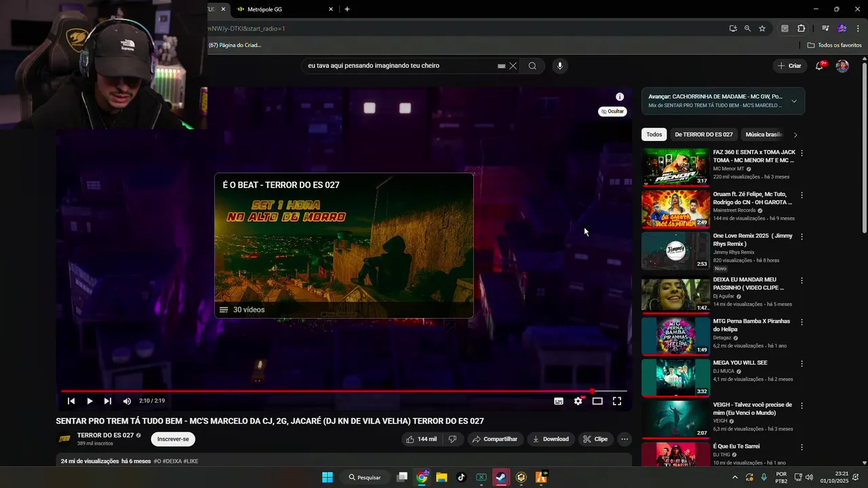Viewport: 868px width, 488px height.
Task: Dislike the video with thumbs-down
Action: [x=452, y=439]
